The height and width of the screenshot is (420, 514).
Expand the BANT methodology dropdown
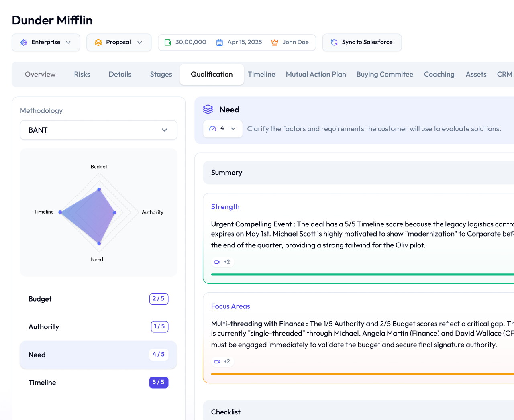(x=99, y=130)
